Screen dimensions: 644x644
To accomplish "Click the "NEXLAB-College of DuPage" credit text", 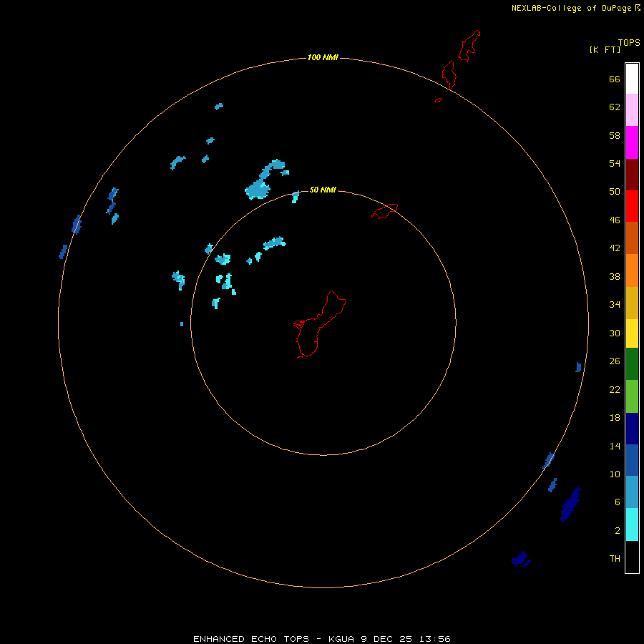I will (x=571, y=8).
